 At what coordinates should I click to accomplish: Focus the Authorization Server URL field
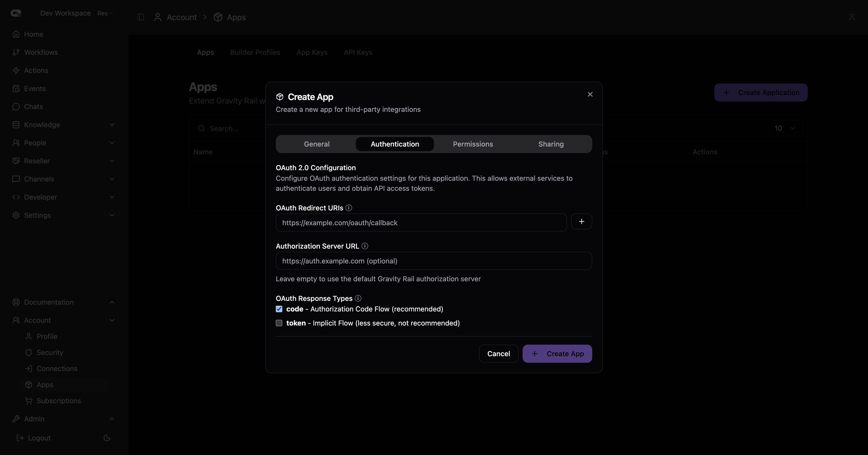coord(434,261)
